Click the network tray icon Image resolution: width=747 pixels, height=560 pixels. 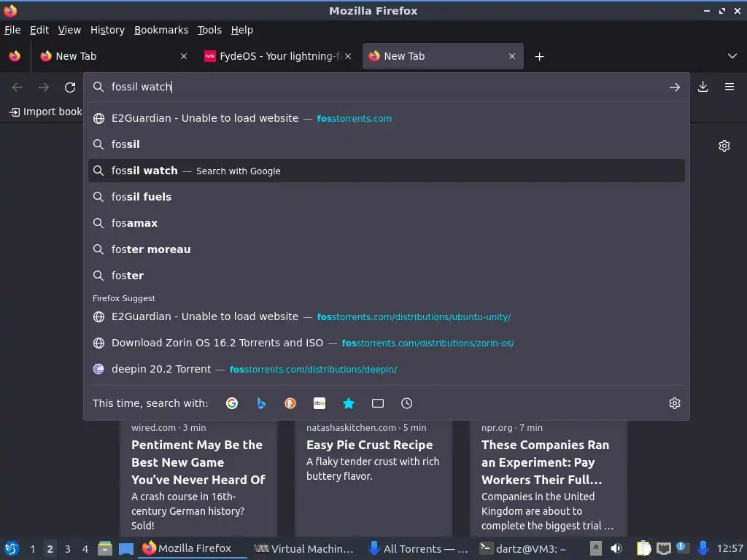pos(664,548)
